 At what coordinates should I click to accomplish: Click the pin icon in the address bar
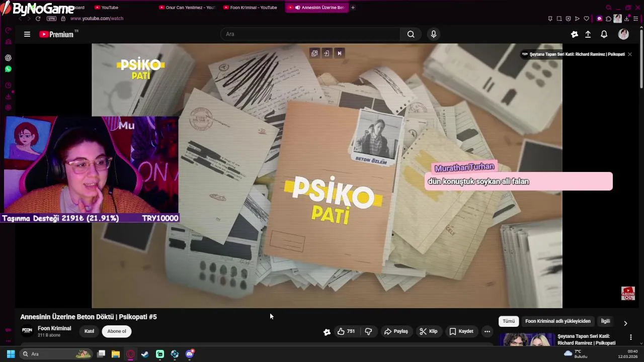550,19
